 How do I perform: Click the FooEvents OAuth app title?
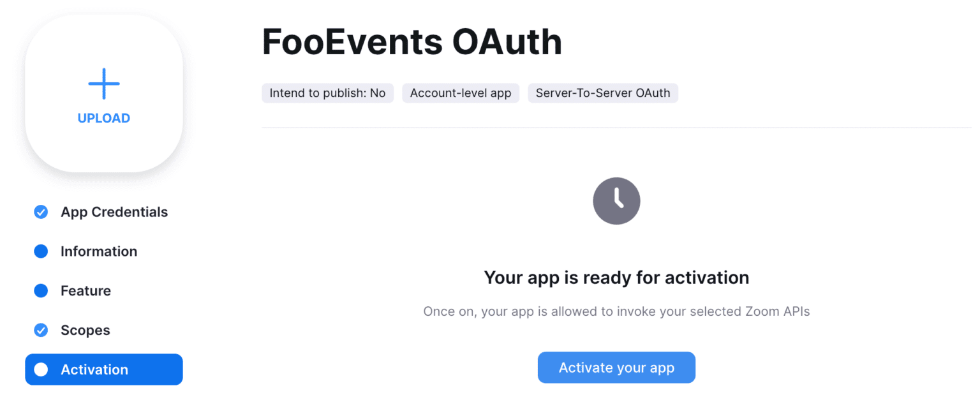click(x=412, y=41)
